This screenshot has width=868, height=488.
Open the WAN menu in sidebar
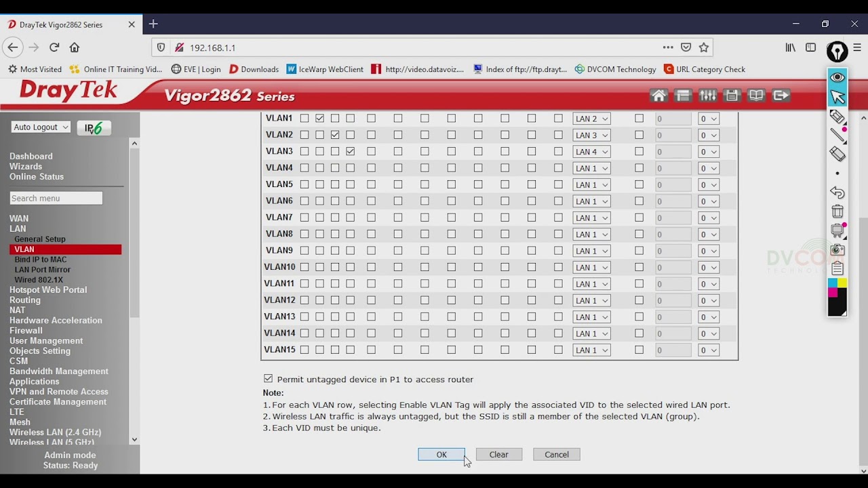pos(19,218)
